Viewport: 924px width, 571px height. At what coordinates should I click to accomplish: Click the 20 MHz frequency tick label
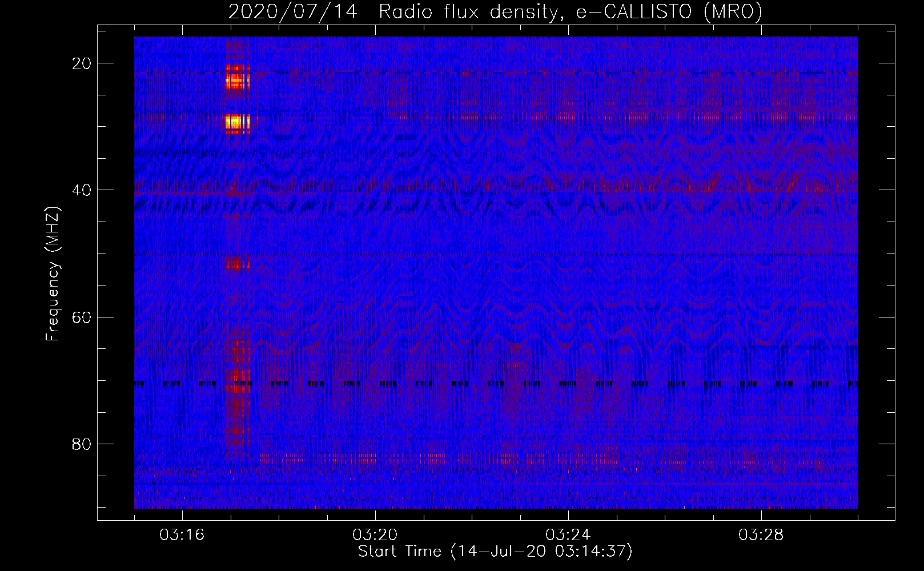[x=82, y=63]
